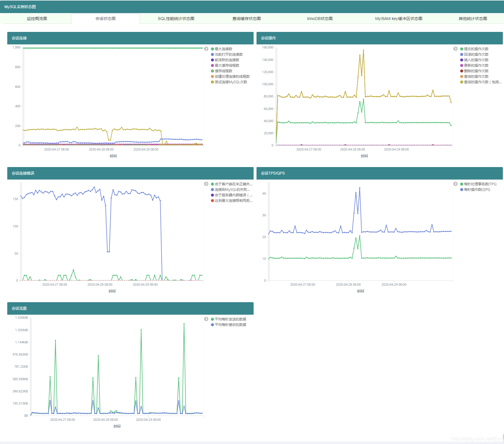Toggle the 当前打开的连接数 legend series
The width and height of the screenshot is (504, 444).
[x=227, y=55]
